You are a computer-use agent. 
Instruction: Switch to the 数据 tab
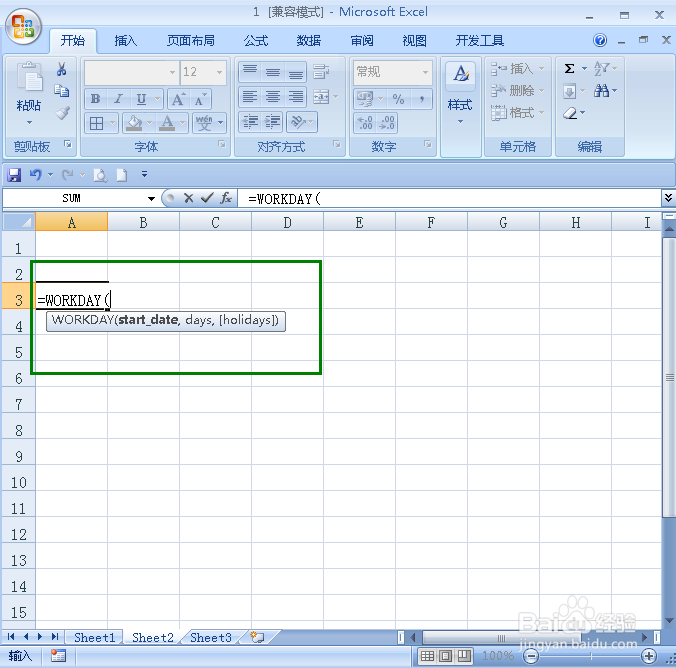click(x=309, y=41)
